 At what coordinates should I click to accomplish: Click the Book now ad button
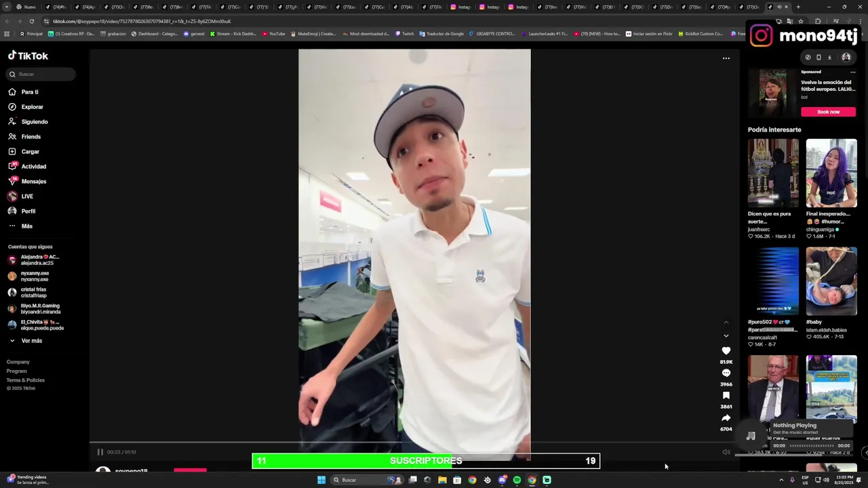(x=828, y=112)
